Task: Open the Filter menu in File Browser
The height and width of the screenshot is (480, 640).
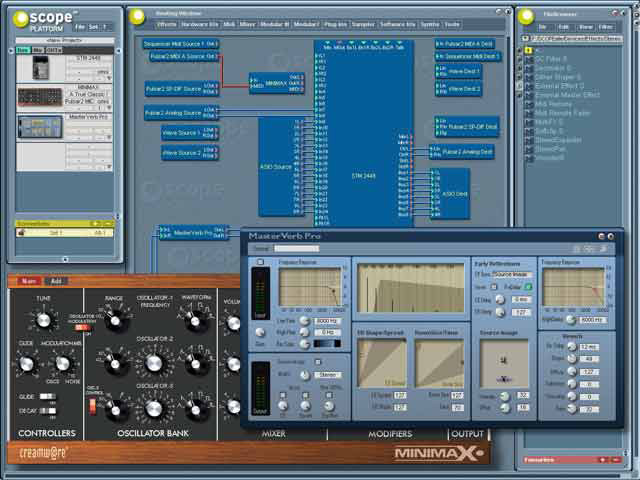Action: 605,27
